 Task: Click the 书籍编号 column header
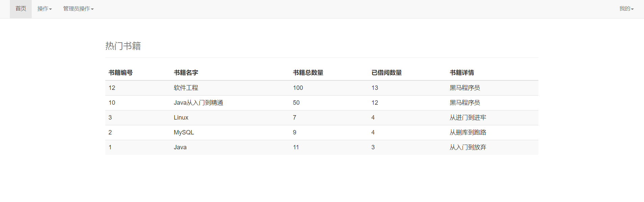(120, 73)
